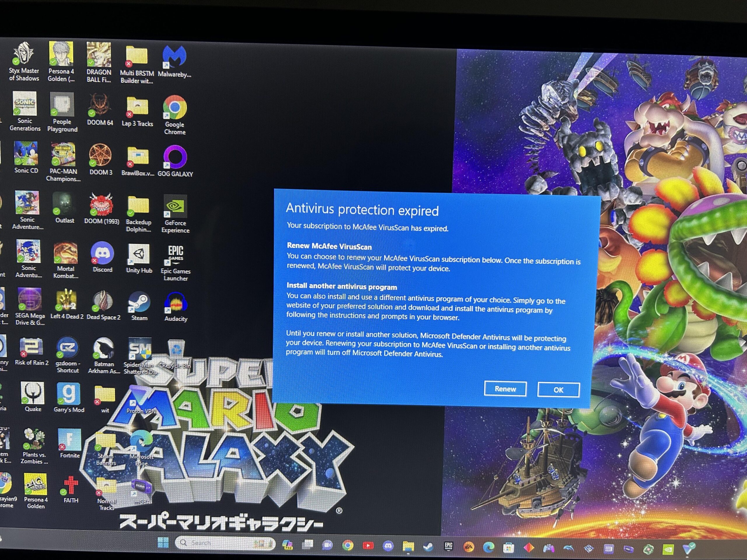Open the Garry's Mod desktop icon
Screen dimensions: 747x560
click(69, 398)
